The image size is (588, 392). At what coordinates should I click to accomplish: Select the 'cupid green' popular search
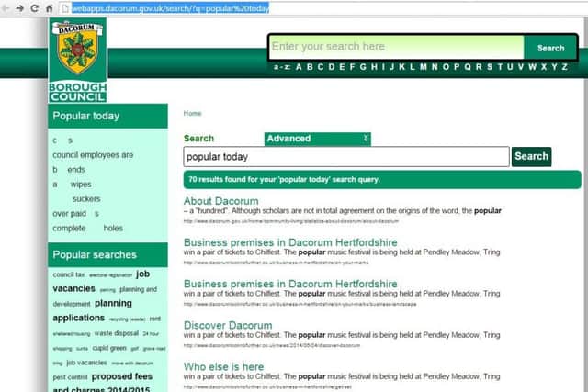pyautogui.click(x=109, y=348)
